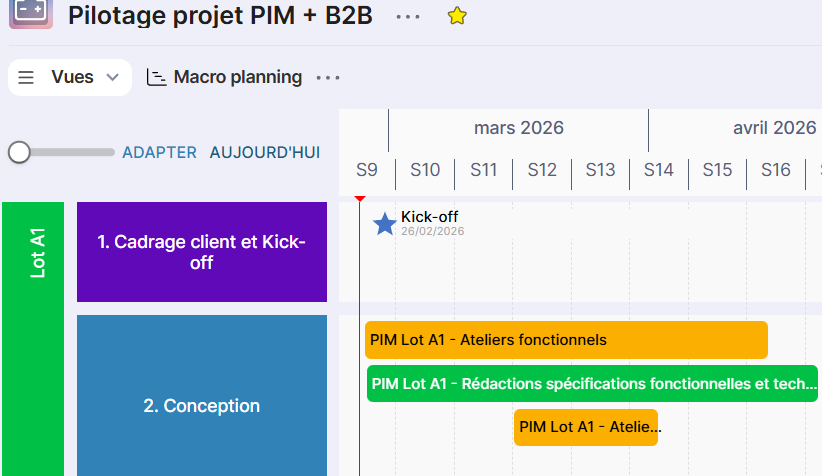Click the ADAPTER button
The width and height of the screenshot is (822, 476).
pos(159,152)
